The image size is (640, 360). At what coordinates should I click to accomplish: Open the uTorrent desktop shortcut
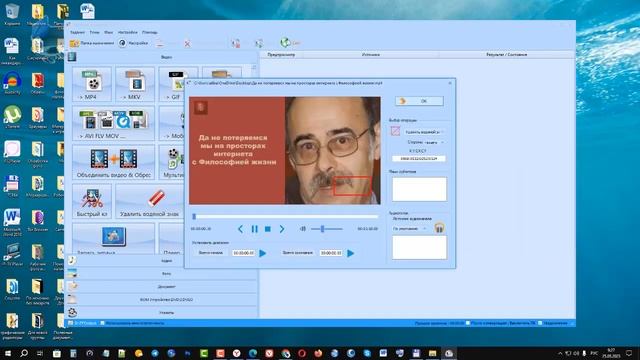coord(12,117)
